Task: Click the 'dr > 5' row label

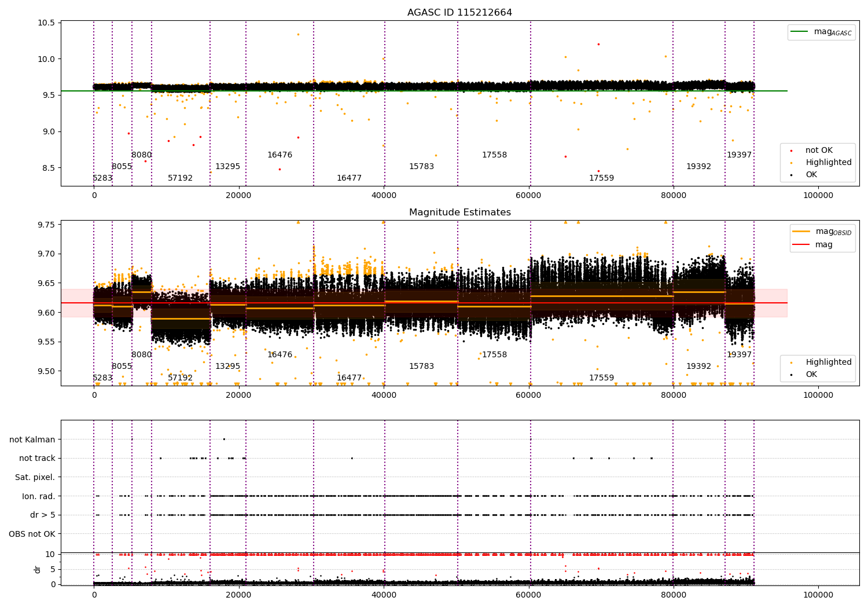Action: (43, 515)
